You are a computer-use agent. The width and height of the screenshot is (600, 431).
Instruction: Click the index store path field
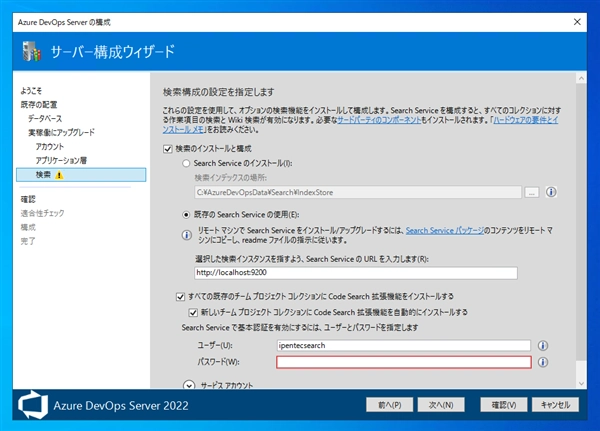pos(358,192)
